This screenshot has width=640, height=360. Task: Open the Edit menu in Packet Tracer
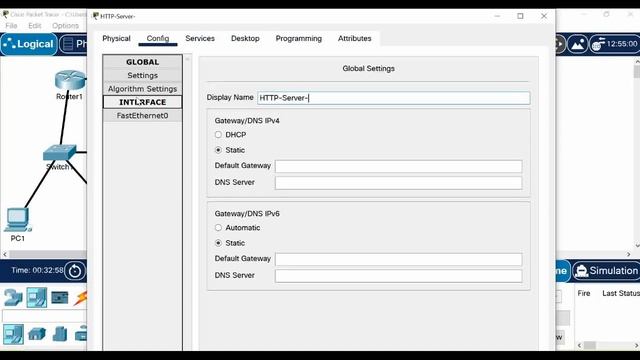(35, 26)
